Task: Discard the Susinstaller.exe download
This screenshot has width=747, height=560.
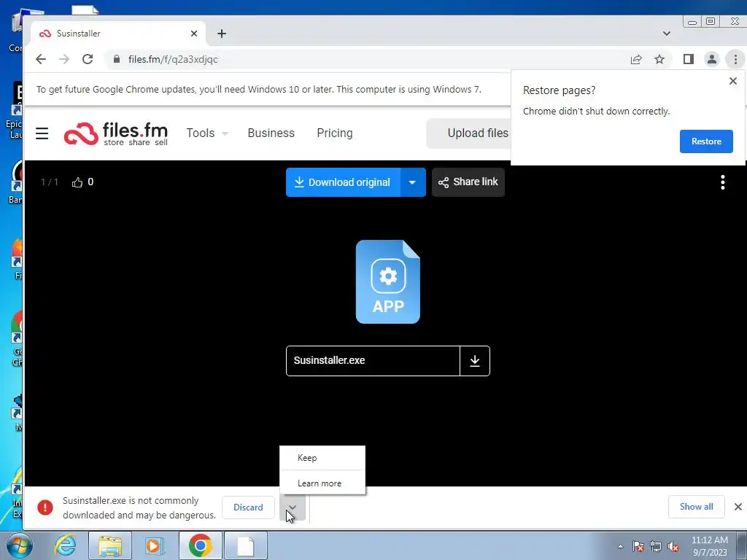Action: [x=248, y=507]
